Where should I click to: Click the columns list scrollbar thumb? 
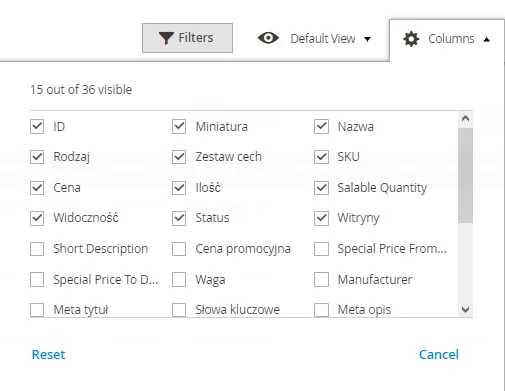tap(465, 176)
